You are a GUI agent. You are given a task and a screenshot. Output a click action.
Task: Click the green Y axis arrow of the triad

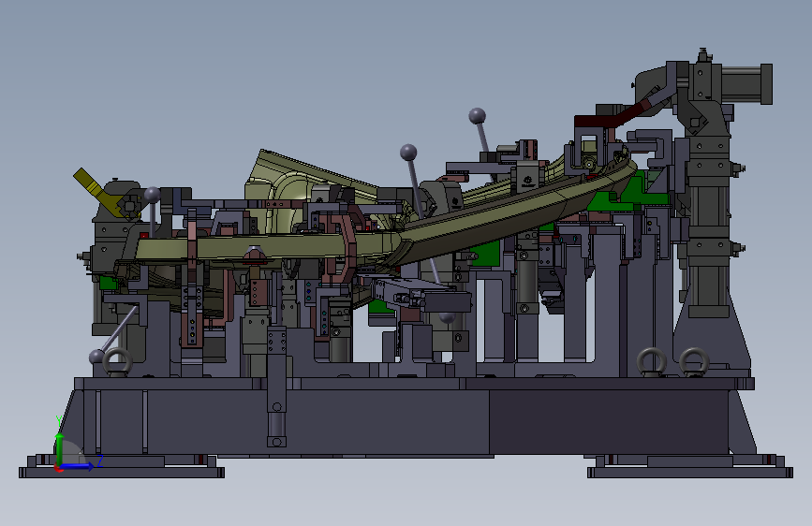click(60, 448)
